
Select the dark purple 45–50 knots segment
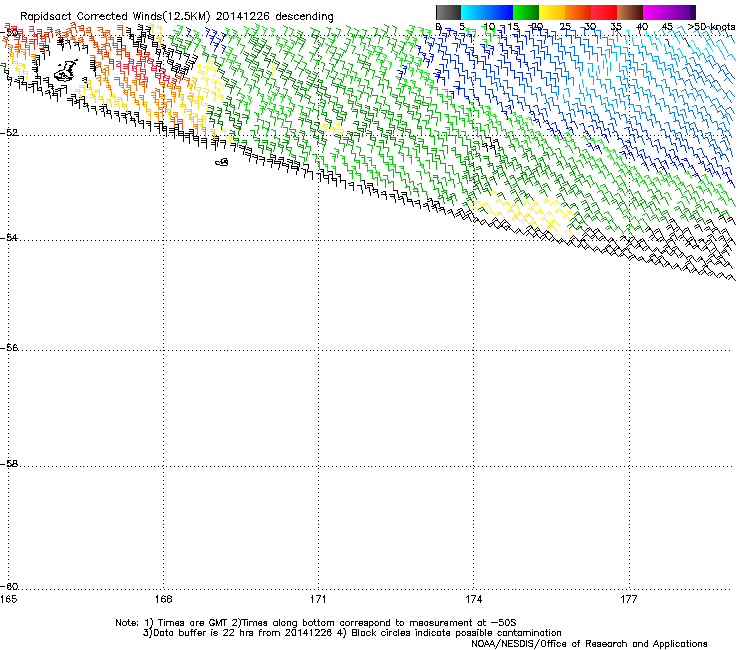pyautogui.click(x=682, y=12)
